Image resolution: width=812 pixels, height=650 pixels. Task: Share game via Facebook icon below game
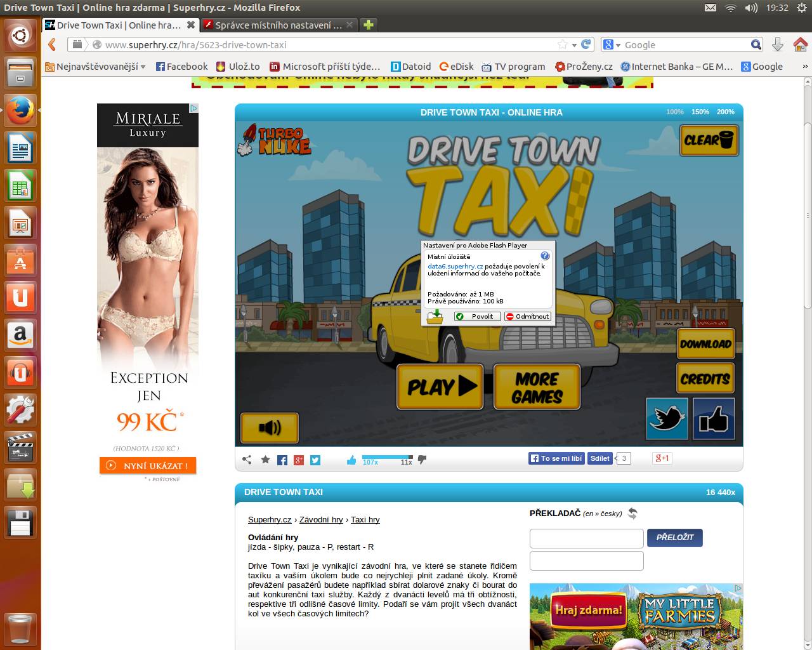click(282, 460)
